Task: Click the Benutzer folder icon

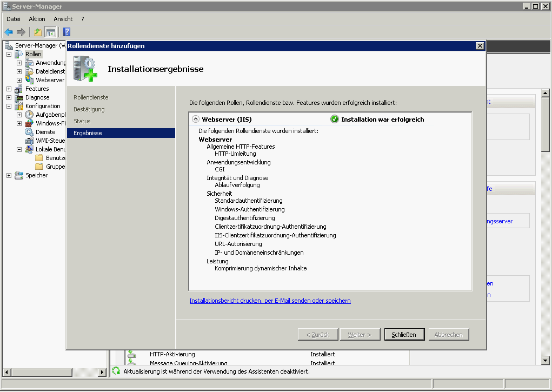Action: 39,158
